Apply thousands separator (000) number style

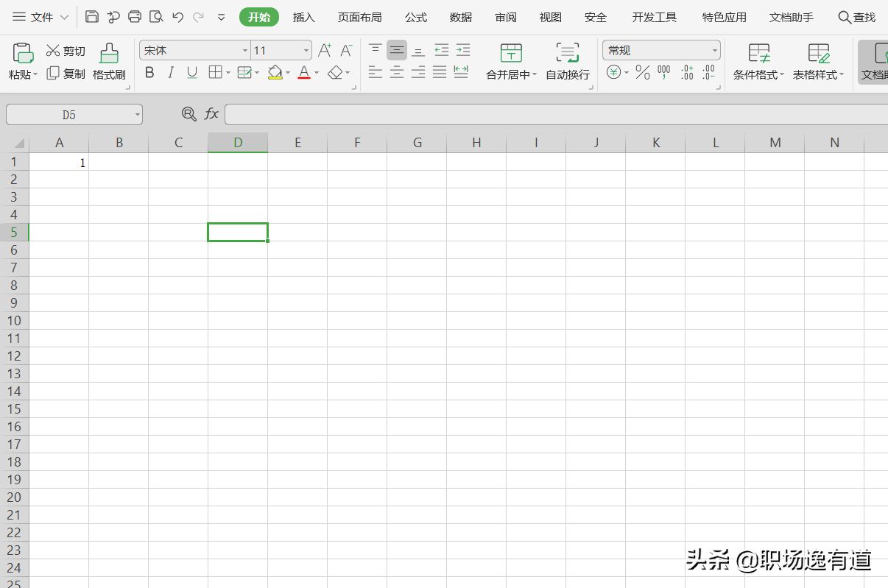pos(664,72)
